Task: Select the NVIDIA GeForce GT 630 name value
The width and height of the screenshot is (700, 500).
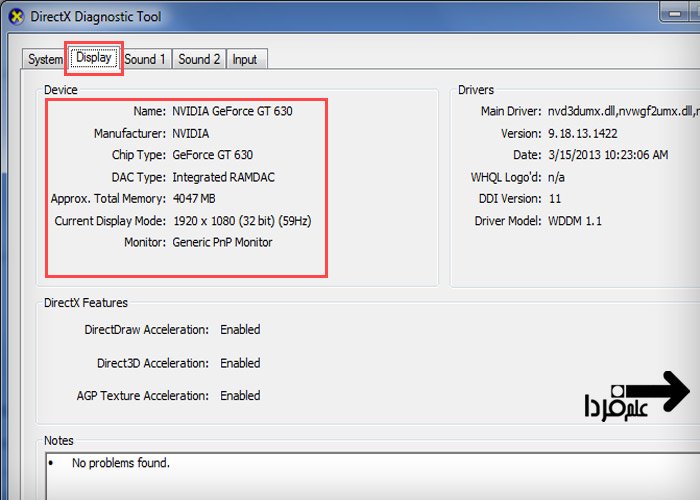Action: click(233, 111)
